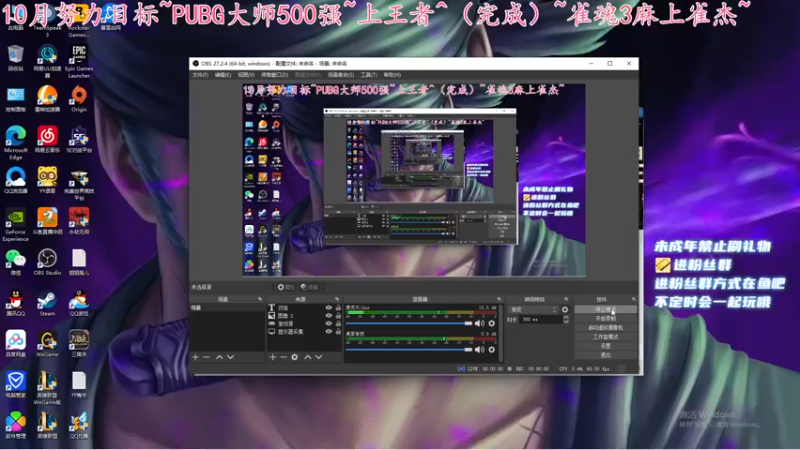Mute the desktop audio channel
The height and width of the screenshot is (450, 800).
(x=480, y=349)
